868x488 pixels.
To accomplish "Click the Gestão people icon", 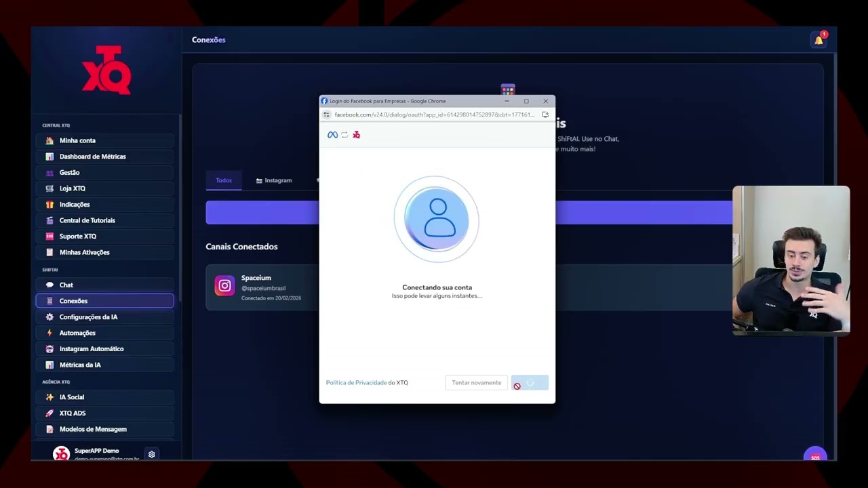I will tap(50, 172).
